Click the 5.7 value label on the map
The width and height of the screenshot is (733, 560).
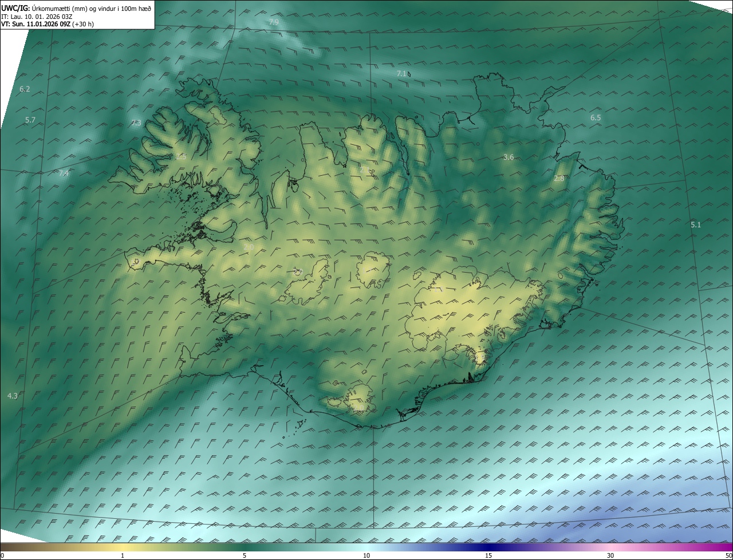30,120
